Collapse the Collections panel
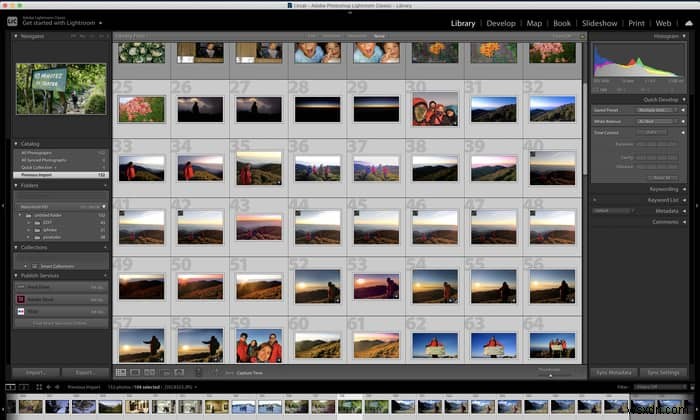 point(16,247)
